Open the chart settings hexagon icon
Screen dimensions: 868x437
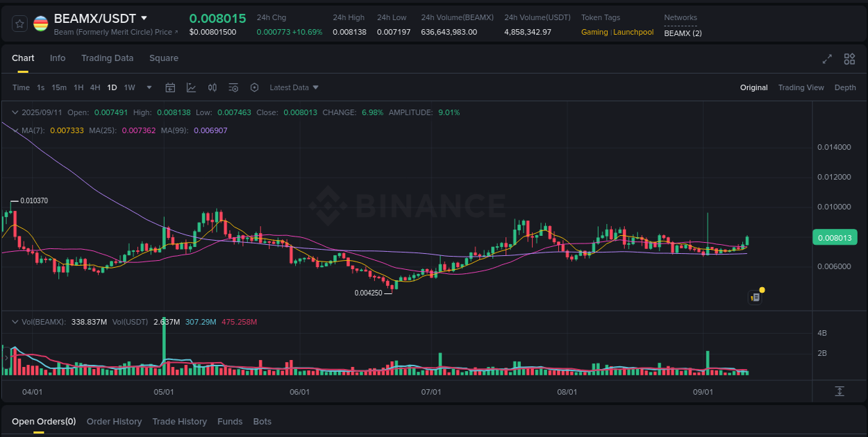pyautogui.click(x=254, y=87)
